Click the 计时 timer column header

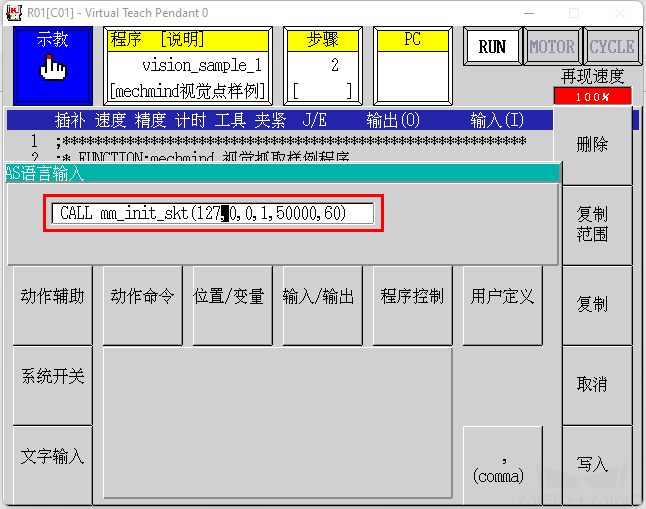tap(190, 120)
